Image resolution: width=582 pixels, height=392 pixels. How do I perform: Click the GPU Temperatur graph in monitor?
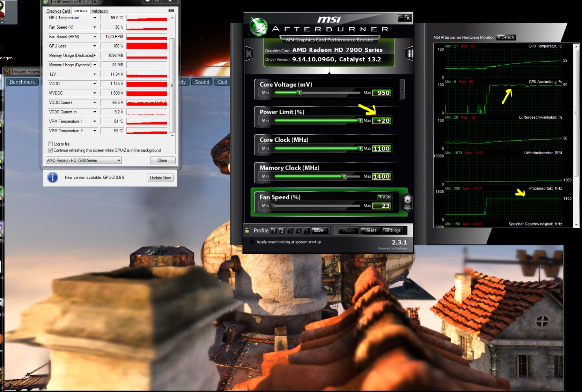(x=503, y=63)
